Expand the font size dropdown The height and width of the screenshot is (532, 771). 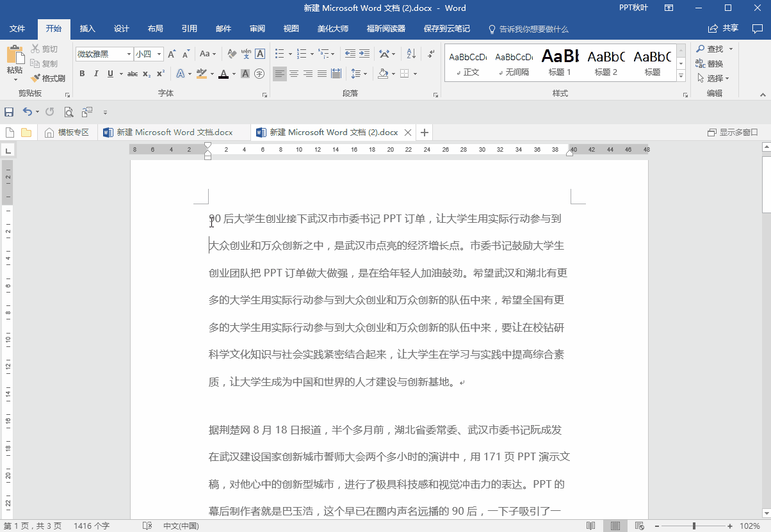[159, 54]
